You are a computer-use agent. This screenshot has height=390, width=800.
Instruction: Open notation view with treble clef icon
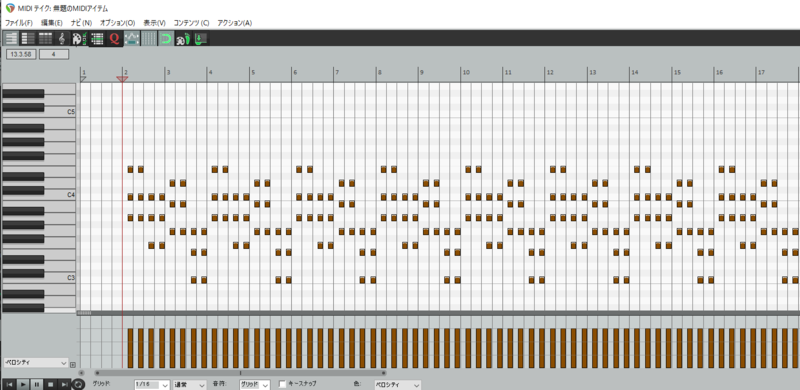coord(62,38)
